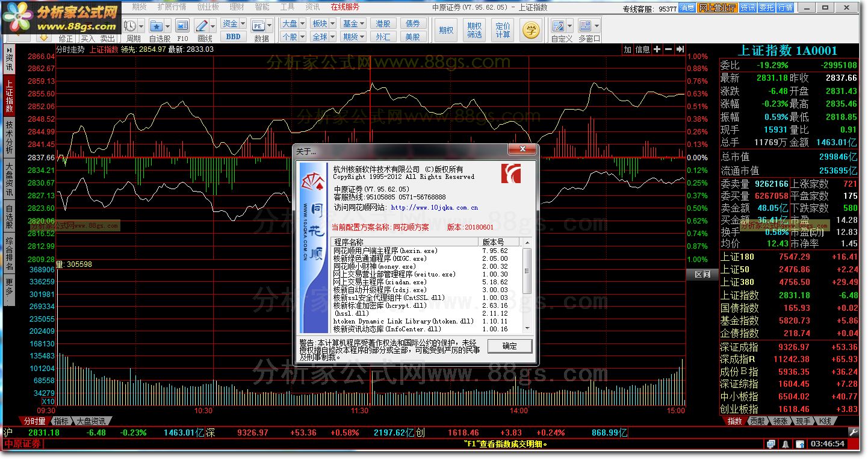
Task: Select the 画线 pencil drawing tool
Action: pos(202,26)
